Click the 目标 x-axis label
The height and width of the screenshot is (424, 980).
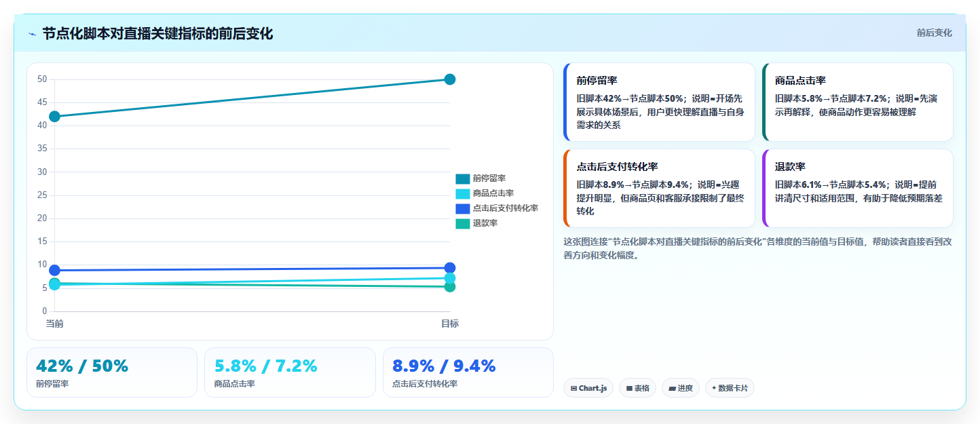point(449,324)
